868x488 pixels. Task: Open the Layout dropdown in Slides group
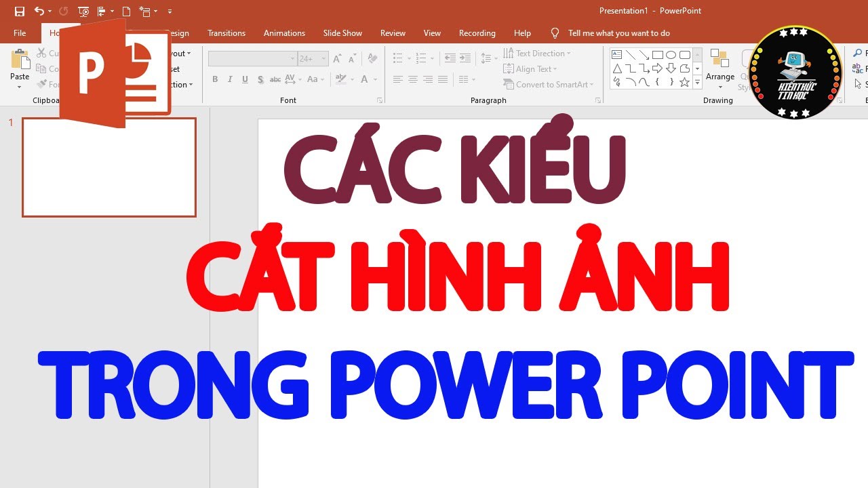180,54
